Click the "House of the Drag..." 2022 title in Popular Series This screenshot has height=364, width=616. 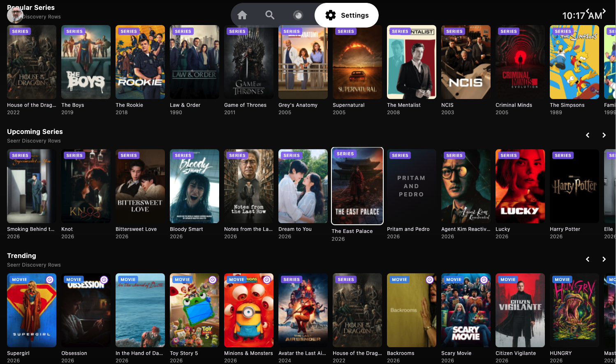(x=32, y=105)
